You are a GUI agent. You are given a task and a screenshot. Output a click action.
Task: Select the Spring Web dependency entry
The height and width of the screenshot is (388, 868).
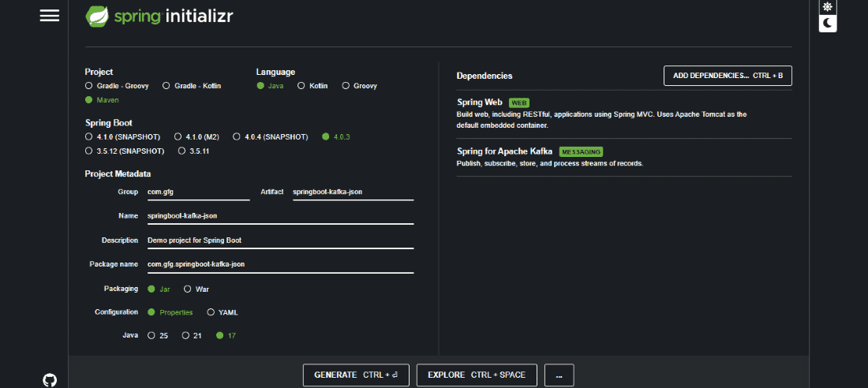click(x=624, y=114)
